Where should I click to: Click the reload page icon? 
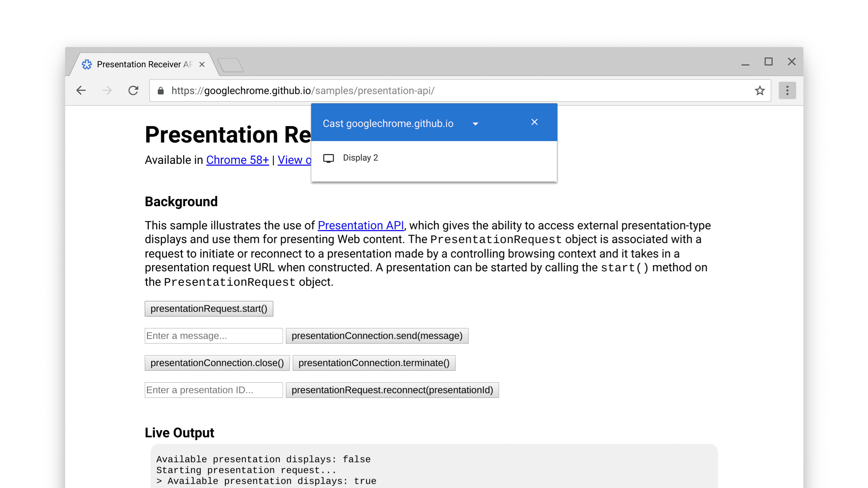point(134,90)
